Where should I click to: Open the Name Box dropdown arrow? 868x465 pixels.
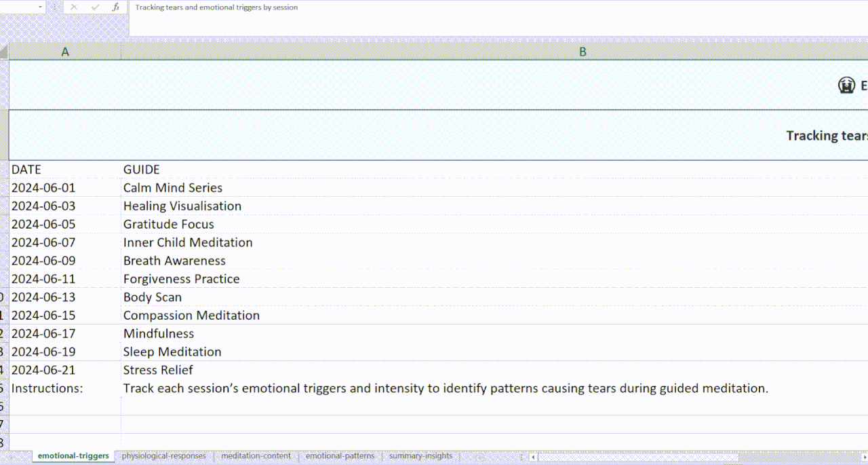pos(41,7)
